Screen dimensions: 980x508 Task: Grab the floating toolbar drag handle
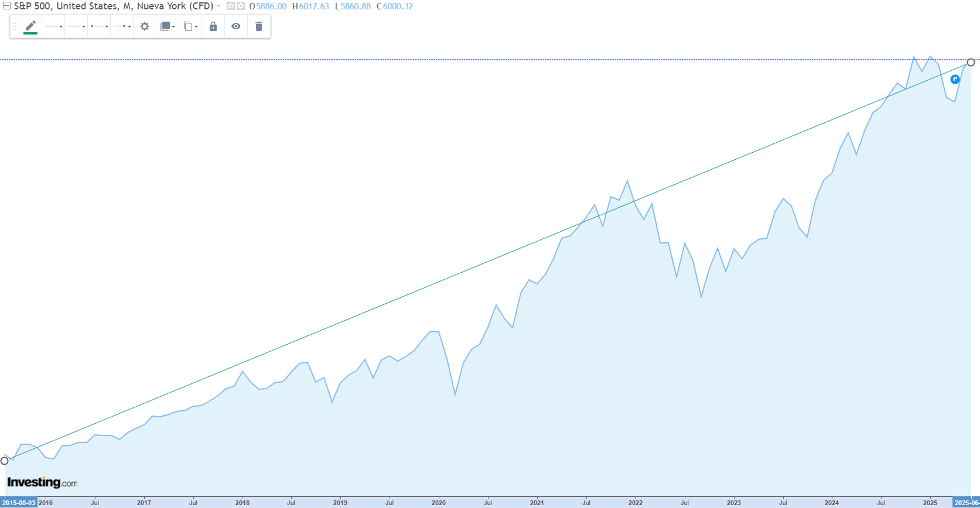coord(15,26)
